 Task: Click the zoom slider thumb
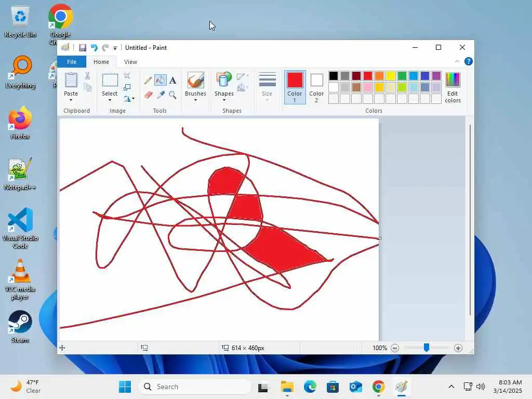427,348
